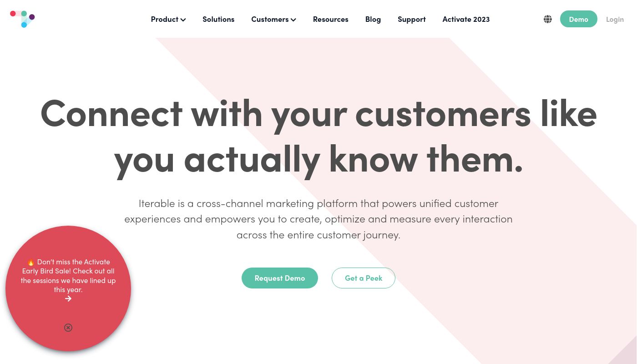Screen dimensions: 637x364
Task: Open the Blog link in the navigation
Action: click(x=373, y=19)
